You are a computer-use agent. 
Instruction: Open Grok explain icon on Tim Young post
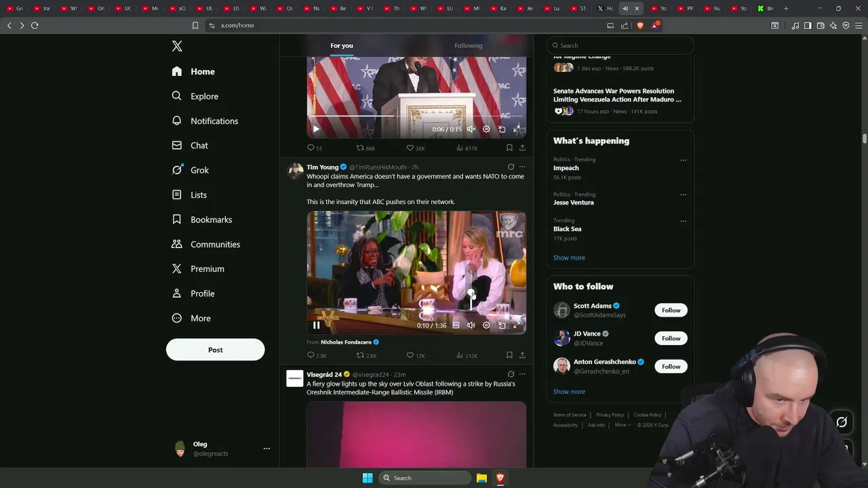511,167
